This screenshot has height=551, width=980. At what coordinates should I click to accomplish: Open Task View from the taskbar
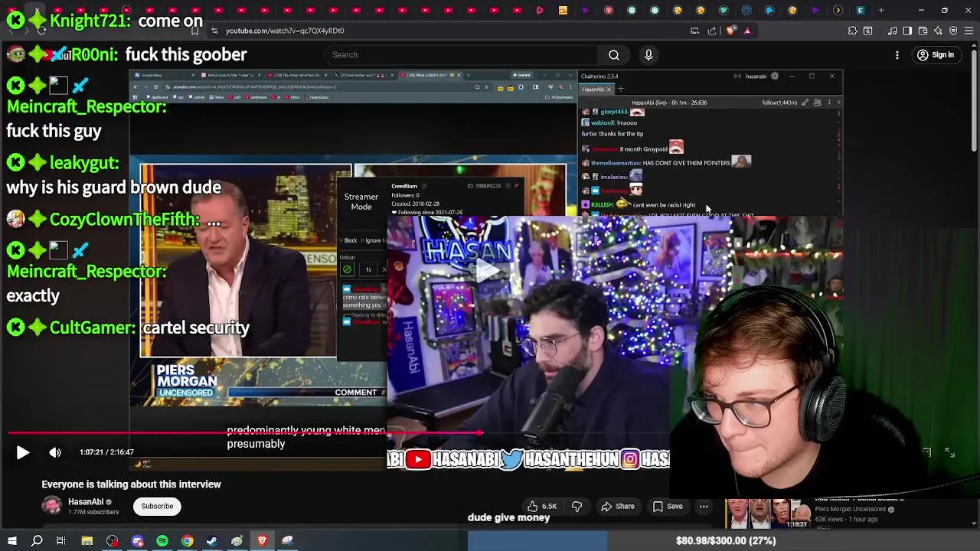61,541
